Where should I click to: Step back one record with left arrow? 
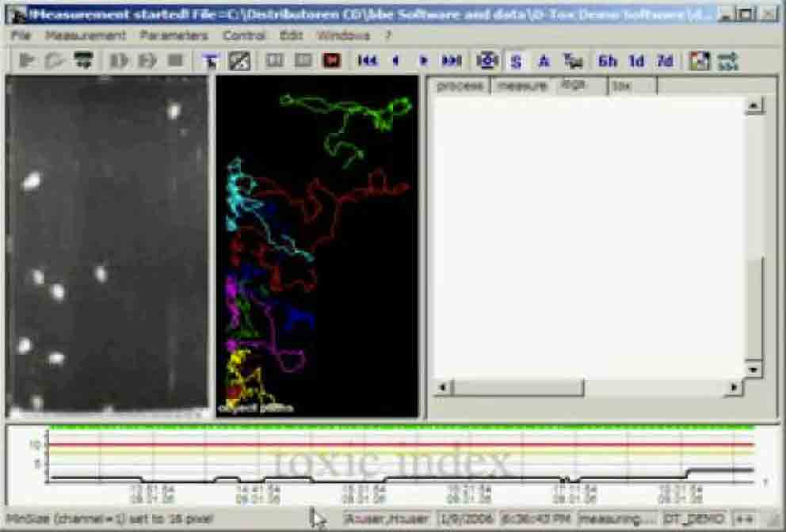395,61
